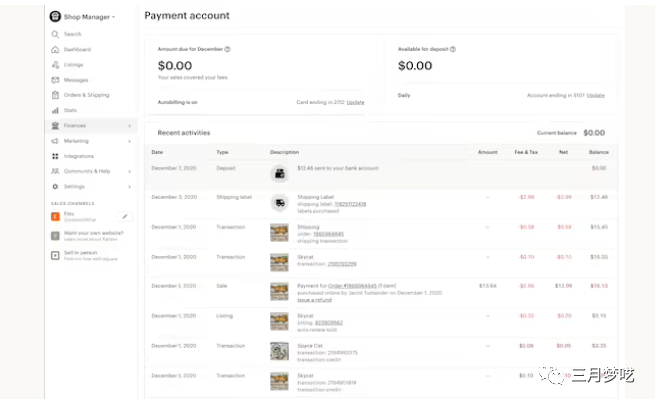The image size is (655, 403).
Task: Click the pencil edit icon beside Etsy channel
Action: [x=124, y=215]
